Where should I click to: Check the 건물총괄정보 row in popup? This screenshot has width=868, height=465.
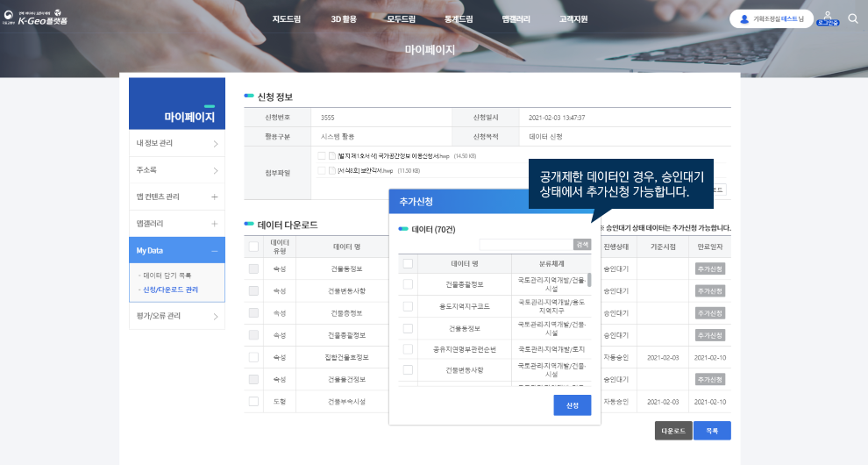tap(408, 284)
